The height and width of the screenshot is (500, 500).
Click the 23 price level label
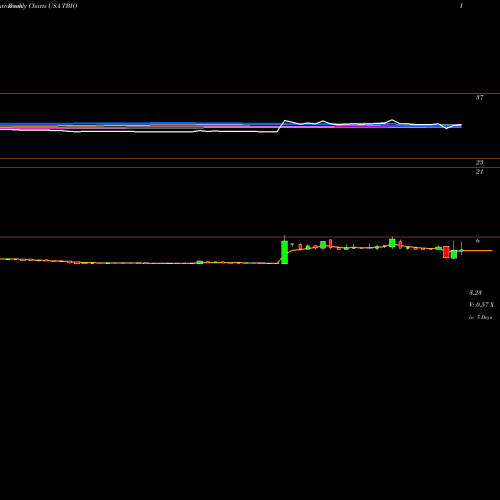click(x=479, y=162)
